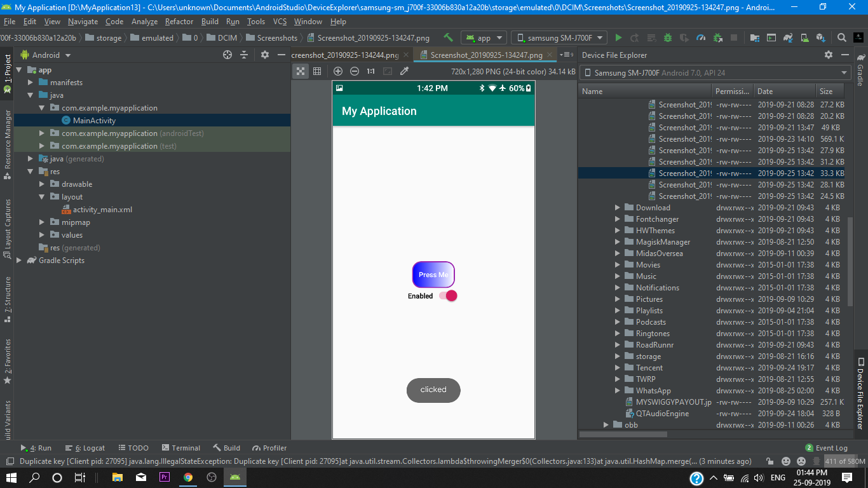The image size is (868, 488).
Task: Open the Logcat tool window
Action: click(x=85, y=448)
